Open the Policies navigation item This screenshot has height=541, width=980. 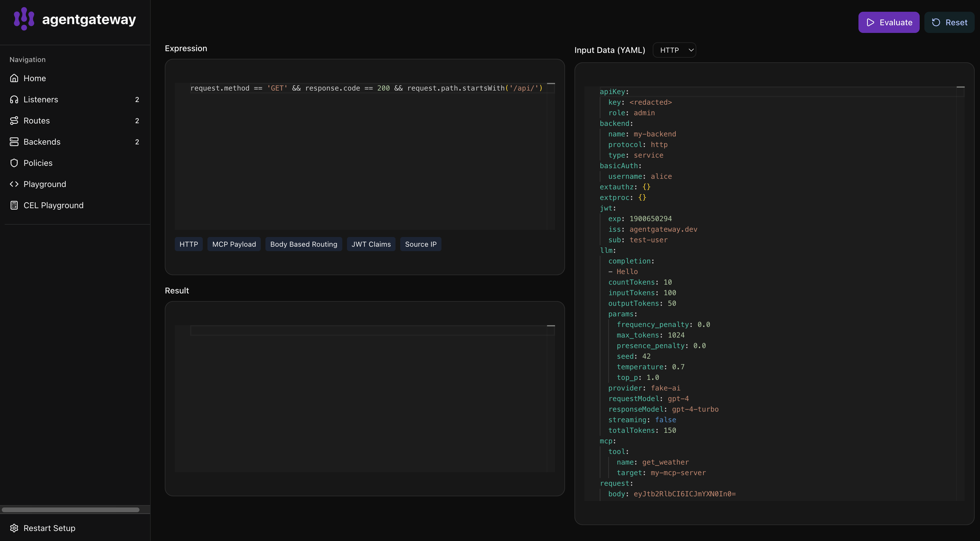pos(38,163)
